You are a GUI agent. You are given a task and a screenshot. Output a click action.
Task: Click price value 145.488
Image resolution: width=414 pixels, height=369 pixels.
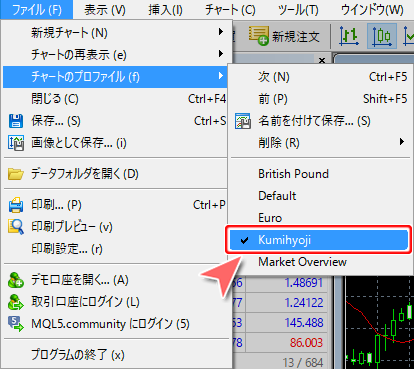[304, 323]
